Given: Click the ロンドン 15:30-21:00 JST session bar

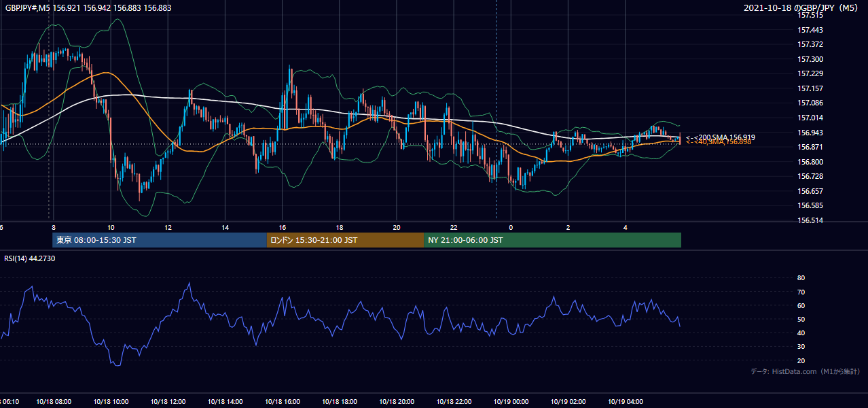Looking at the screenshot, I should pyautogui.click(x=345, y=240).
